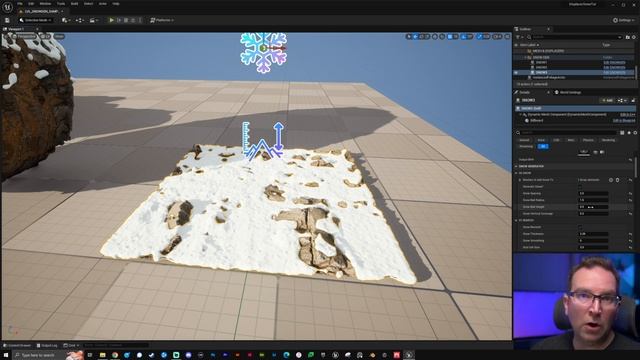
Task: Maximize the viewport with the corner icon
Action: (x=507, y=37)
